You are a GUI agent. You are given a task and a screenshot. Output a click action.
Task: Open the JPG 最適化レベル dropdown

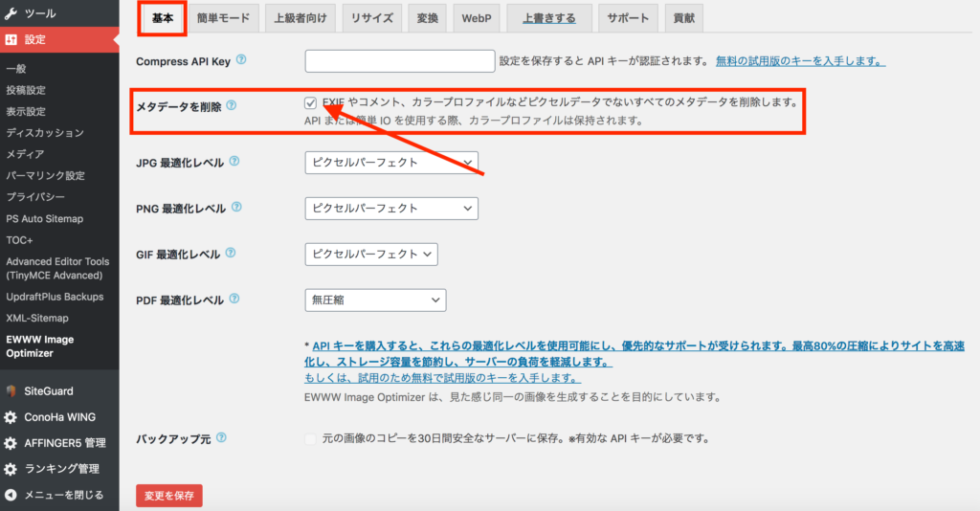point(391,163)
